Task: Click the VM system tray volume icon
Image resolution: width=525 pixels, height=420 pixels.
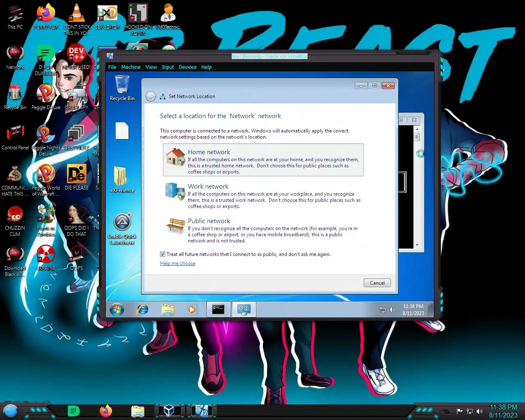Action: [x=393, y=310]
